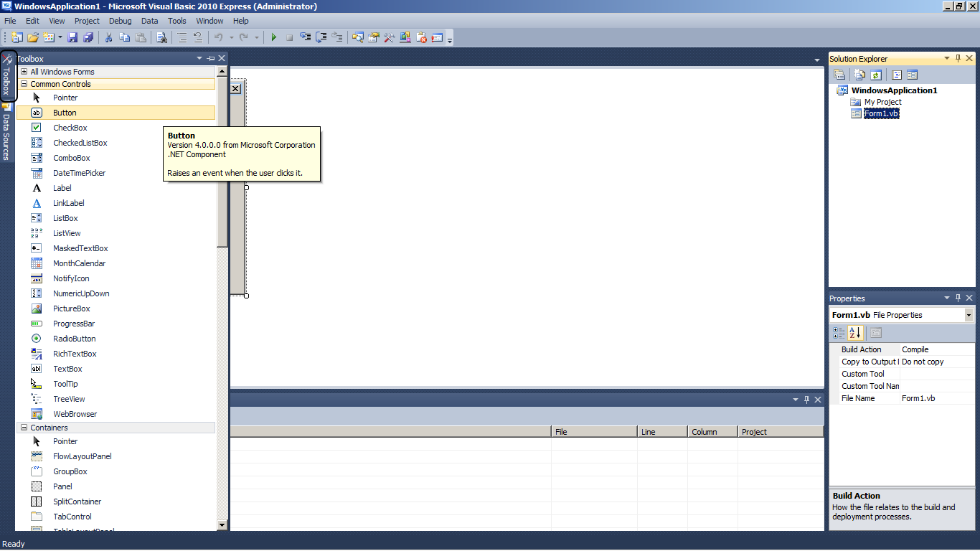Open the Redo history dropdown arrow
Screen dimensions: 980x551
(x=257, y=37)
